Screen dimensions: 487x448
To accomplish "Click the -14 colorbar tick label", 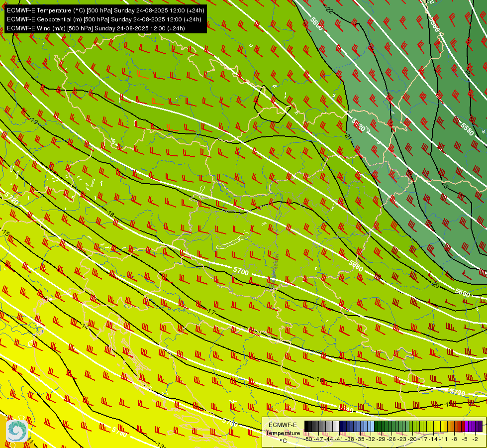I will 434,440.
